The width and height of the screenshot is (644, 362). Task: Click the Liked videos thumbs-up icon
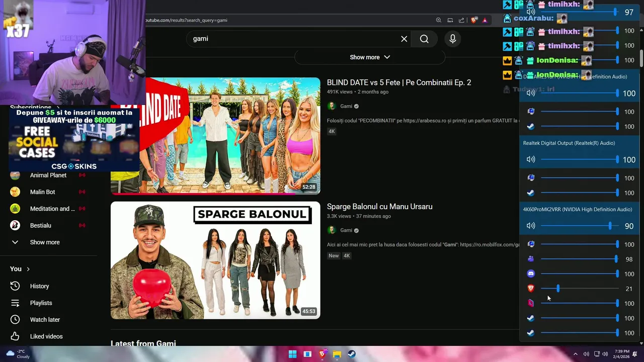pos(15,336)
